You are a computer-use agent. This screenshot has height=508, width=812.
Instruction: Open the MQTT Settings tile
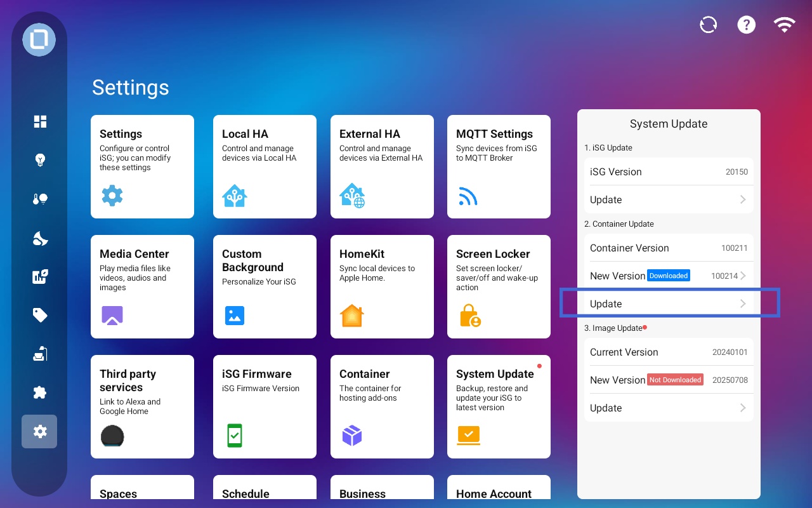(499, 166)
